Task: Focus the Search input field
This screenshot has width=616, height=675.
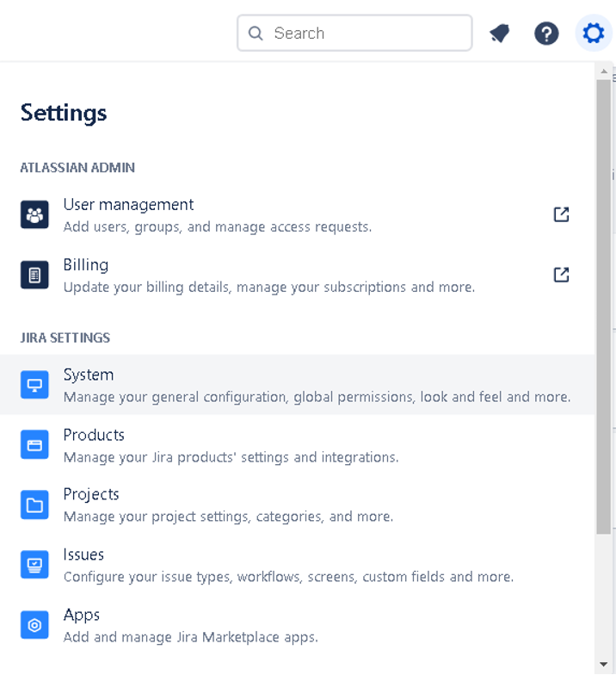Action: (x=354, y=33)
